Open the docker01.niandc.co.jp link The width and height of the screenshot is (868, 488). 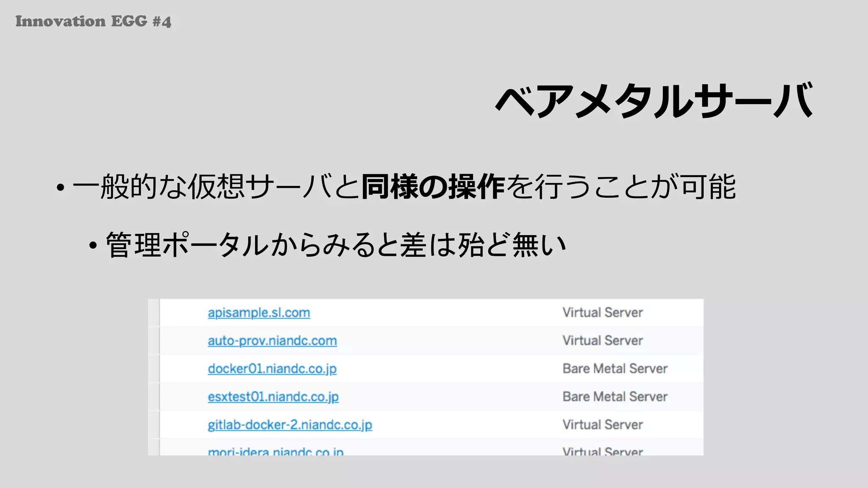click(x=272, y=369)
